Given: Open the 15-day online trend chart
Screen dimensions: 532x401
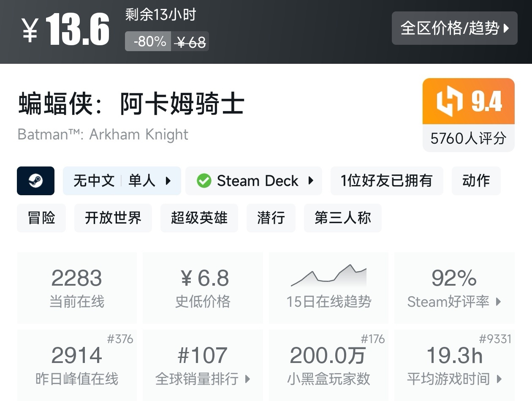Looking at the screenshot, I should tap(328, 288).
